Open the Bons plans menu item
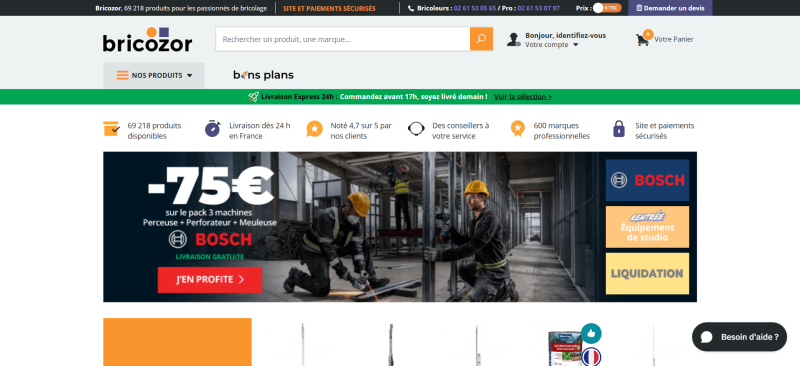 pyautogui.click(x=263, y=76)
